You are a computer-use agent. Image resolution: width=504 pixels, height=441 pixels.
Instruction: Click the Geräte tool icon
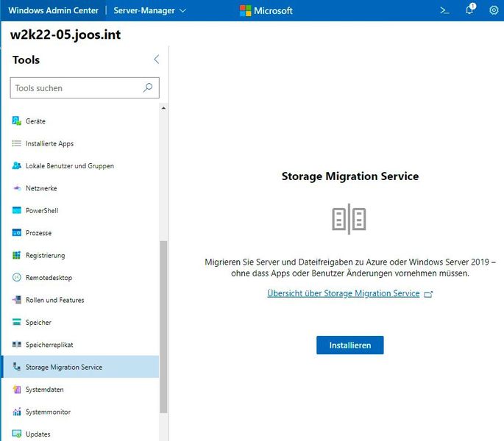pyautogui.click(x=17, y=121)
